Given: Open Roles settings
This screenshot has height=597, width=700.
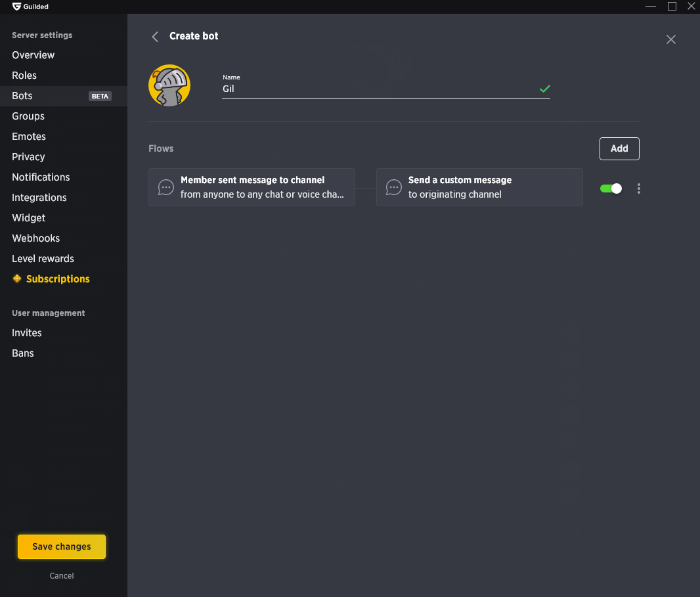Looking at the screenshot, I should tap(24, 76).
